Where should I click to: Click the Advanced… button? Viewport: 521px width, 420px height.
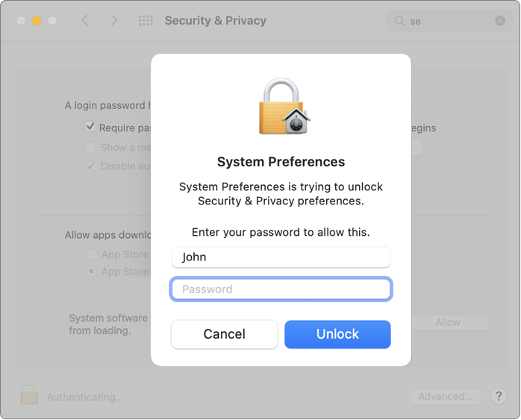tap(446, 396)
